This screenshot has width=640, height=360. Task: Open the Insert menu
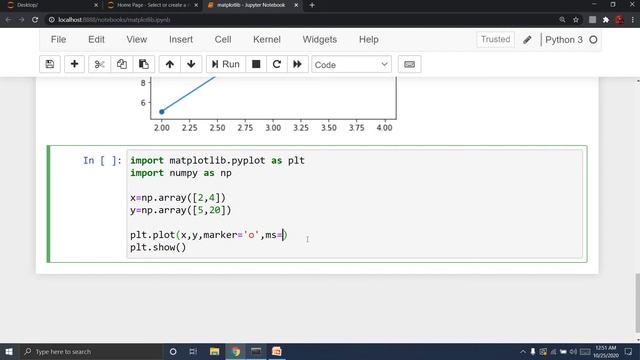tap(181, 40)
